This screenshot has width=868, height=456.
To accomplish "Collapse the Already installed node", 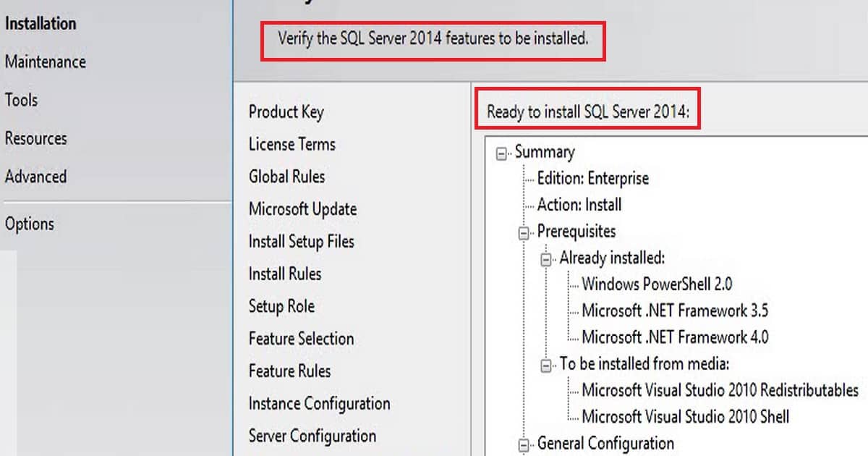I will [x=546, y=260].
